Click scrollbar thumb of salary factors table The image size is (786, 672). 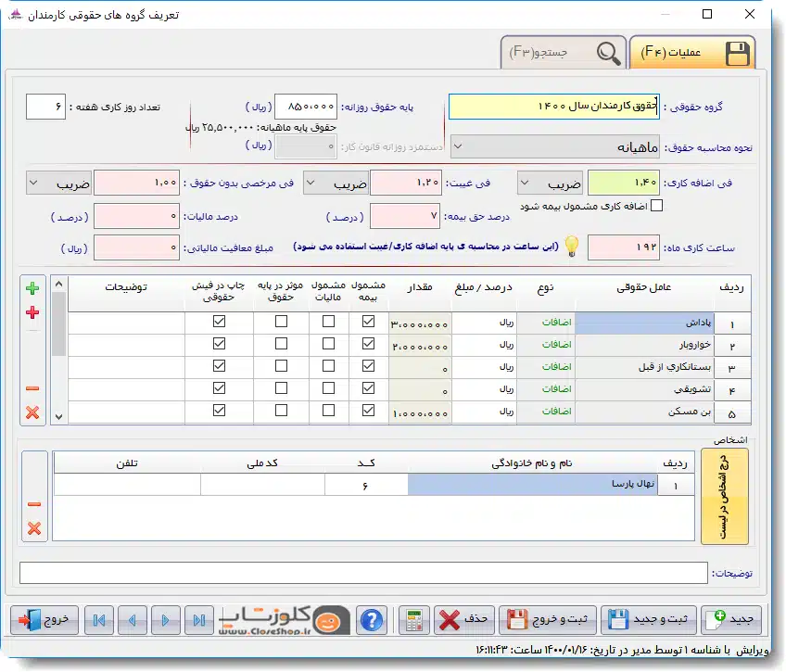[58, 324]
